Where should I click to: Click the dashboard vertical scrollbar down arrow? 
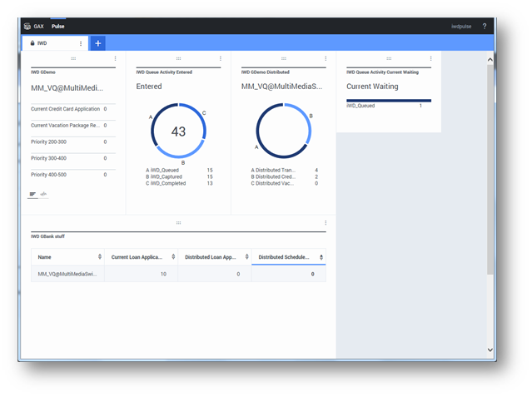click(490, 350)
